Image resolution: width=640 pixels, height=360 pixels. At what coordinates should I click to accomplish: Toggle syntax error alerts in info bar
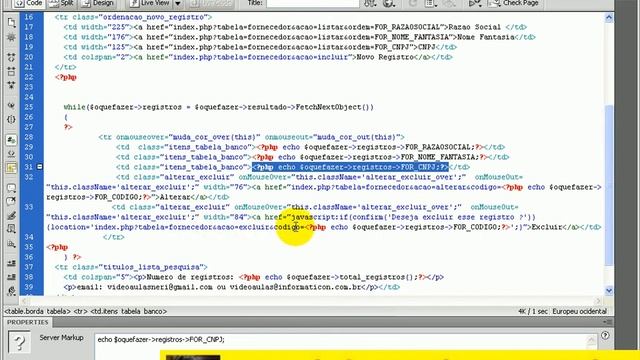point(11,167)
